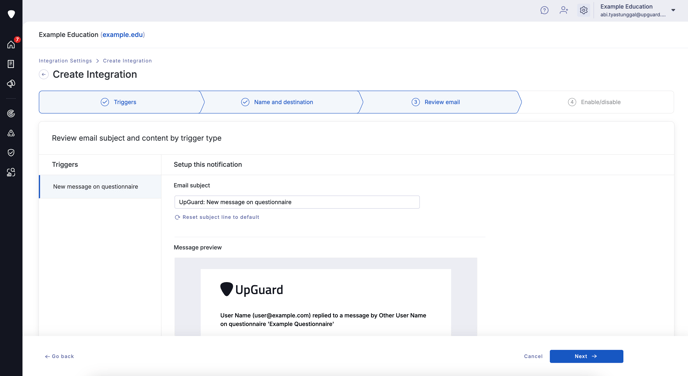
Task: Click the UpGuard shield logo in the sidebar
Action: pos(11,14)
